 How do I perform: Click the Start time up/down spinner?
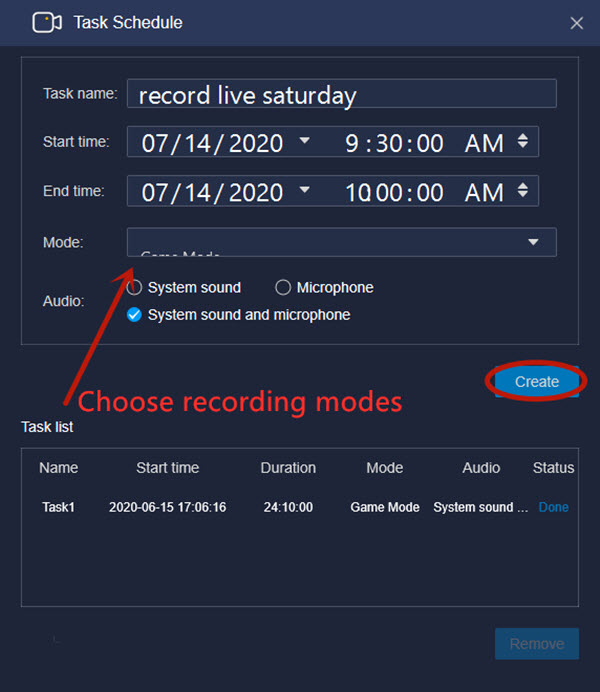(523, 141)
